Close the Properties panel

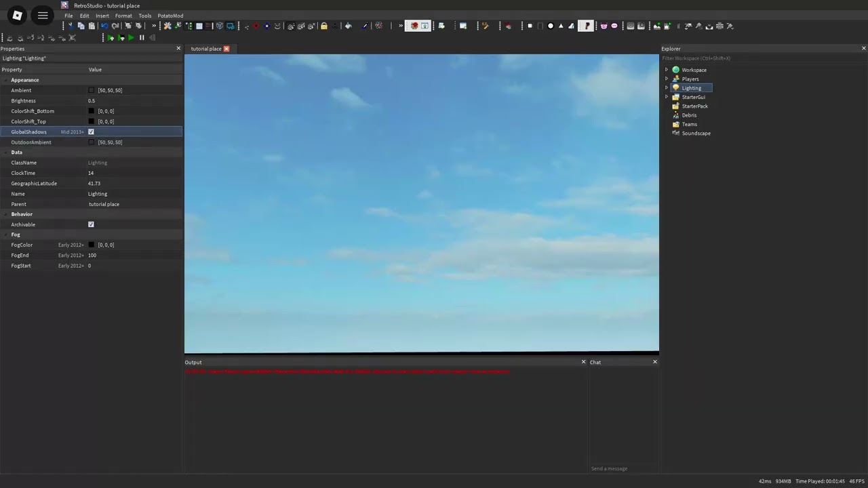[x=178, y=48]
